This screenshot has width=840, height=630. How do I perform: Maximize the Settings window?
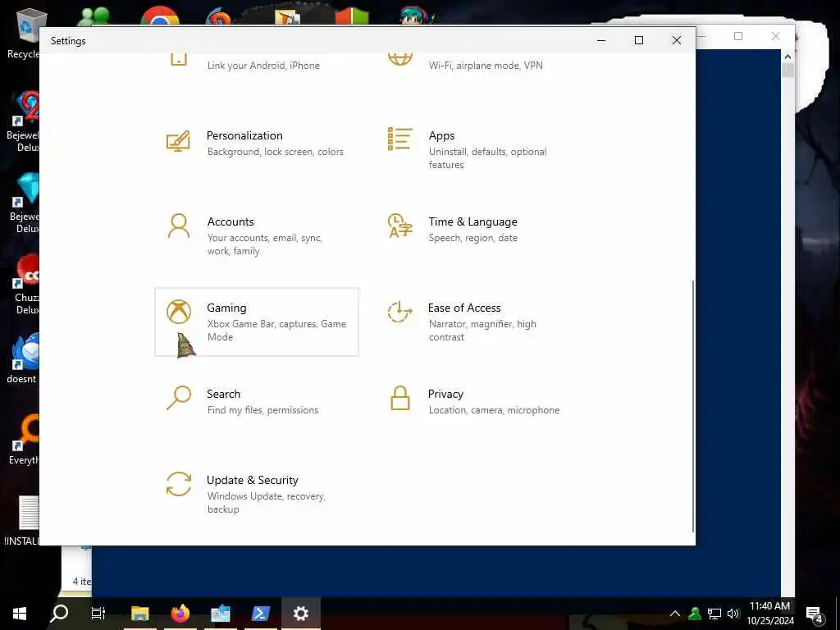point(638,40)
